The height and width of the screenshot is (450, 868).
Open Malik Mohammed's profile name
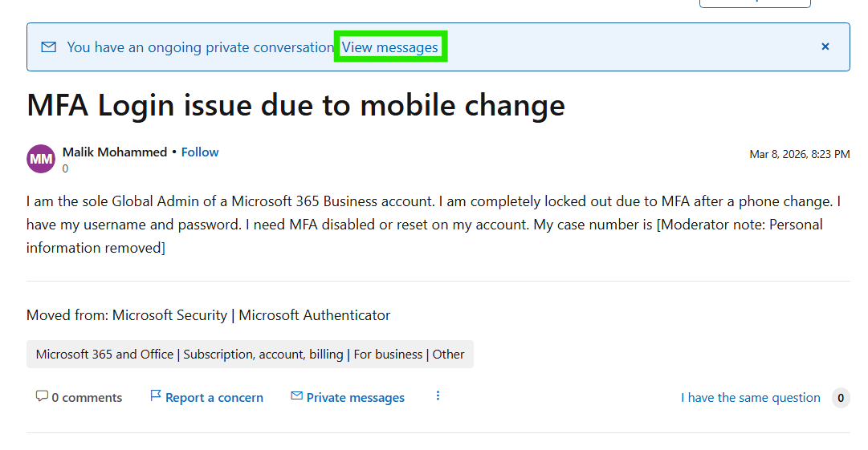[115, 152]
